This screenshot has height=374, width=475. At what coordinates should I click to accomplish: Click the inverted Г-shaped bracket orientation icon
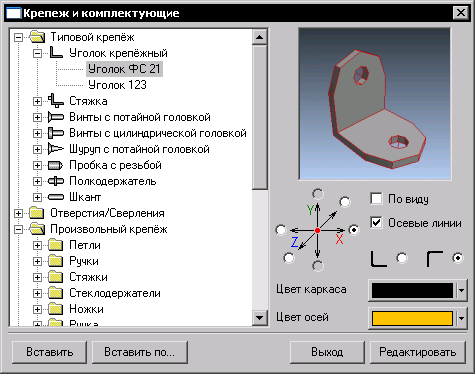pos(435,259)
